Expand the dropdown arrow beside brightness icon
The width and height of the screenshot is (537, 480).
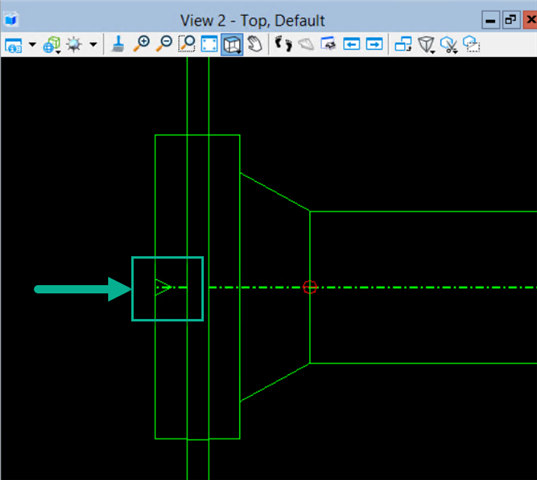(x=93, y=45)
